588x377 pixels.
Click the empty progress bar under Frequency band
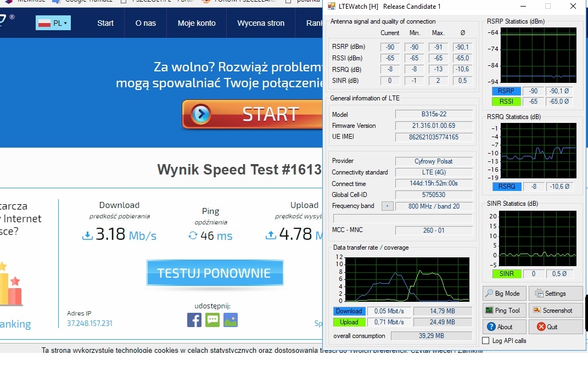[x=403, y=218]
